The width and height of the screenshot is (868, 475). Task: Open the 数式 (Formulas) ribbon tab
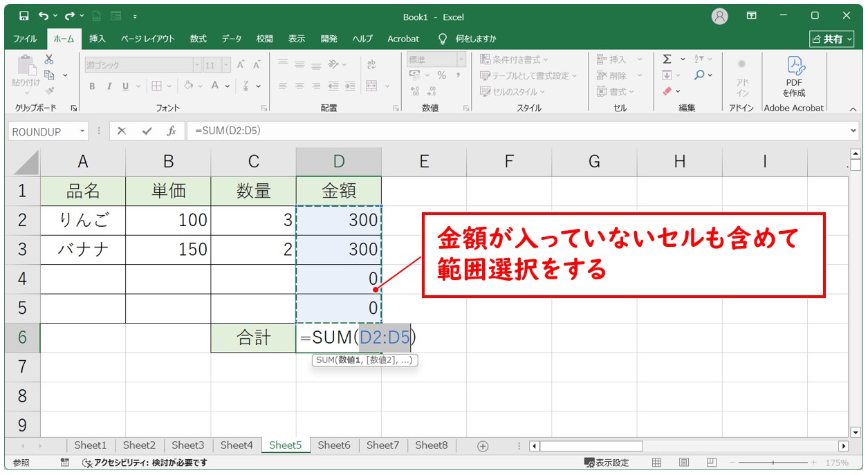click(x=198, y=39)
